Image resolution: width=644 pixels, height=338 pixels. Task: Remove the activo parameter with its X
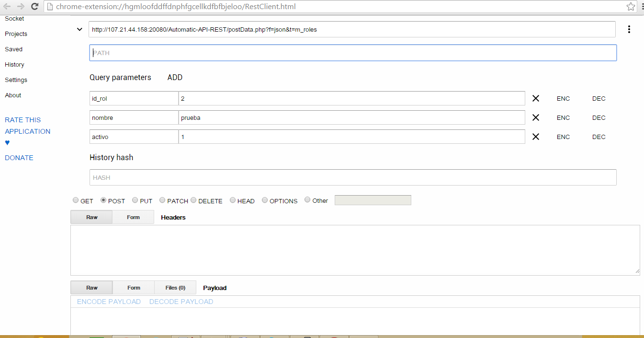[536, 137]
